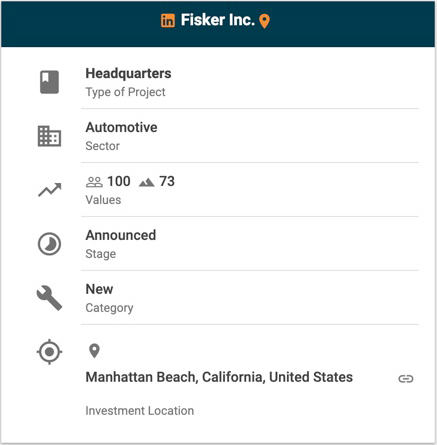Click the crosshair Investment Location icon
437x445 pixels.
(x=49, y=352)
